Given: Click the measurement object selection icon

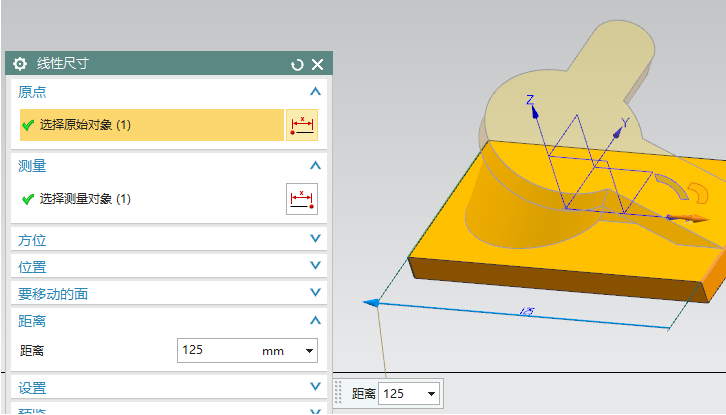Looking at the screenshot, I should point(301,199).
